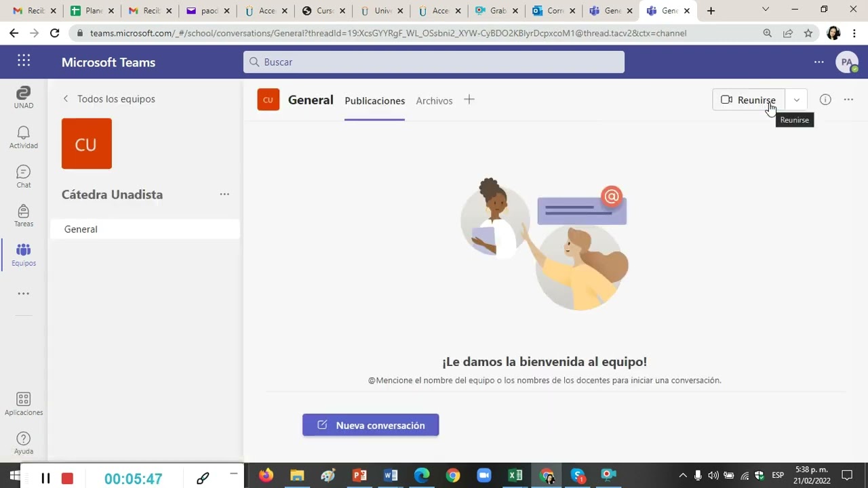The height and width of the screenshot is (488, 868).
Task: Switch to Grab browser tab
Action: [x=497, y=11]
